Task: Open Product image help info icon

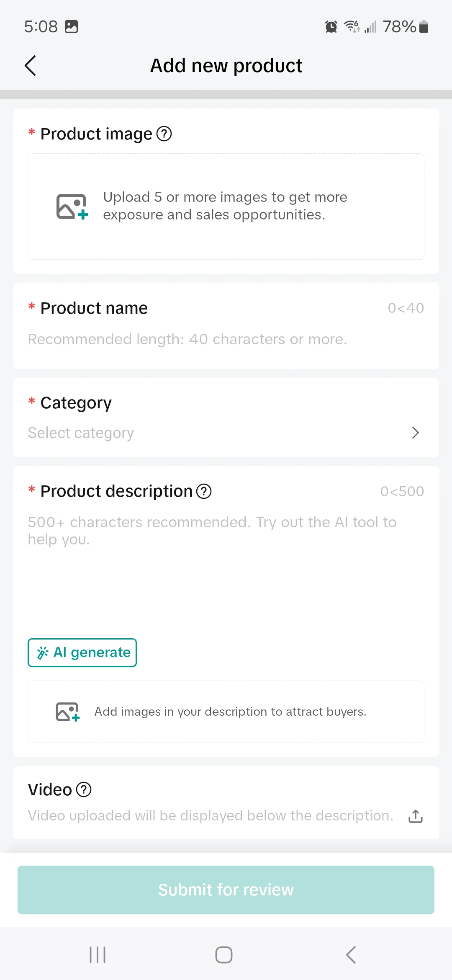Action: click(x=164, y=134)
